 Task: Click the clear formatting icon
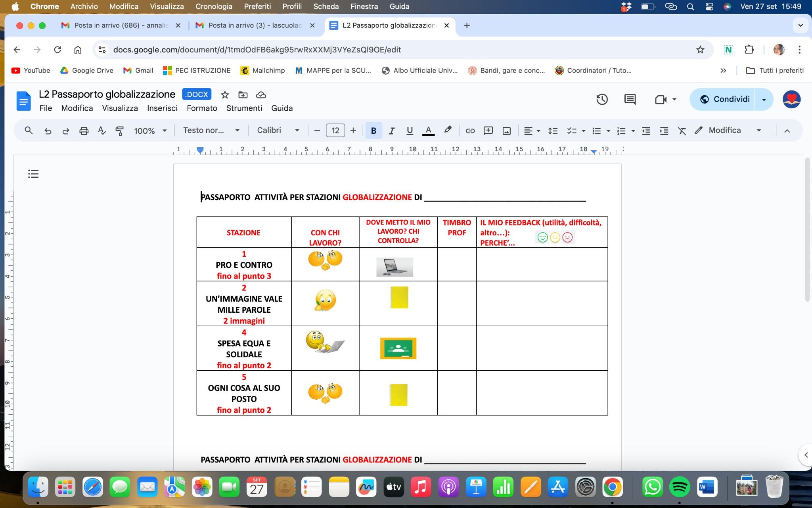[682, 131]
